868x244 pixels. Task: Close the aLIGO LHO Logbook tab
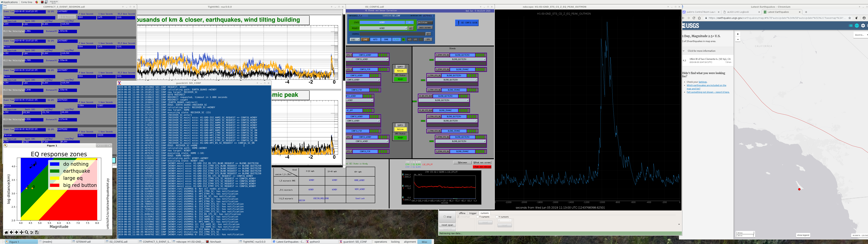(x=759, y=12)
